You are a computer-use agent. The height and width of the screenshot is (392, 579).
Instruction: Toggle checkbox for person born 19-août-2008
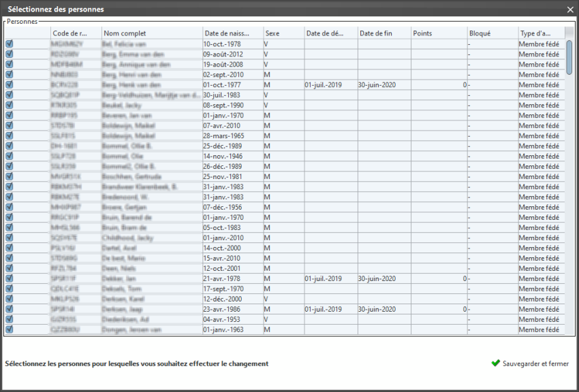pos(10,64)
